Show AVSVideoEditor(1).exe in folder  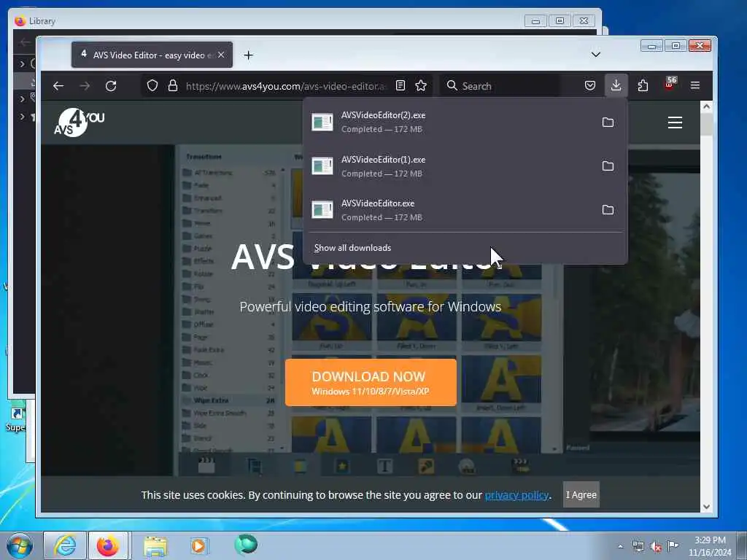[608, 166]
